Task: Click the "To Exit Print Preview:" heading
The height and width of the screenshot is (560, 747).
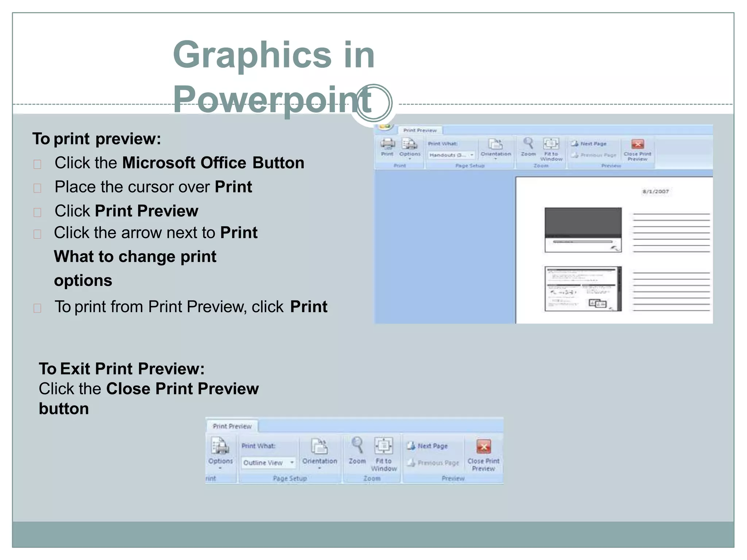Action: [x=122, y=369]
